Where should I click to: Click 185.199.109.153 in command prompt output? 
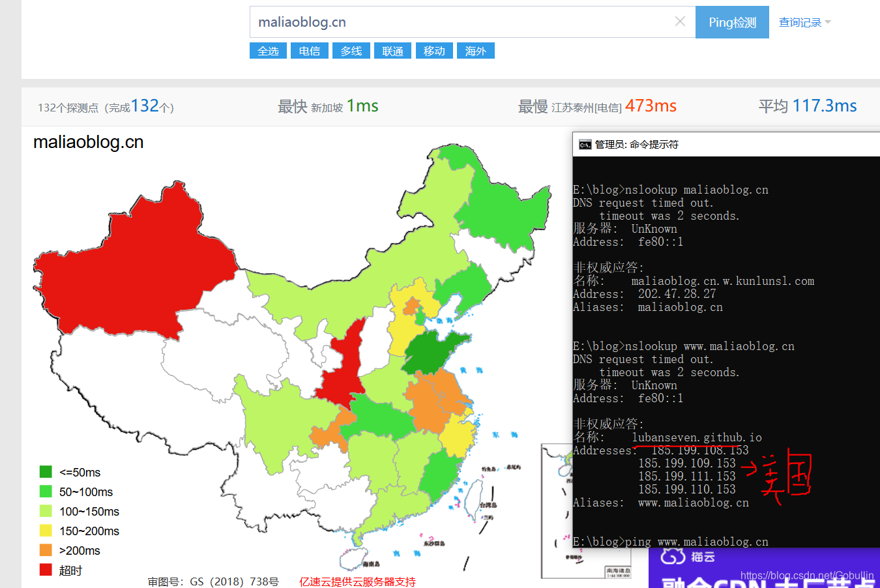click(x=686, y=463)
